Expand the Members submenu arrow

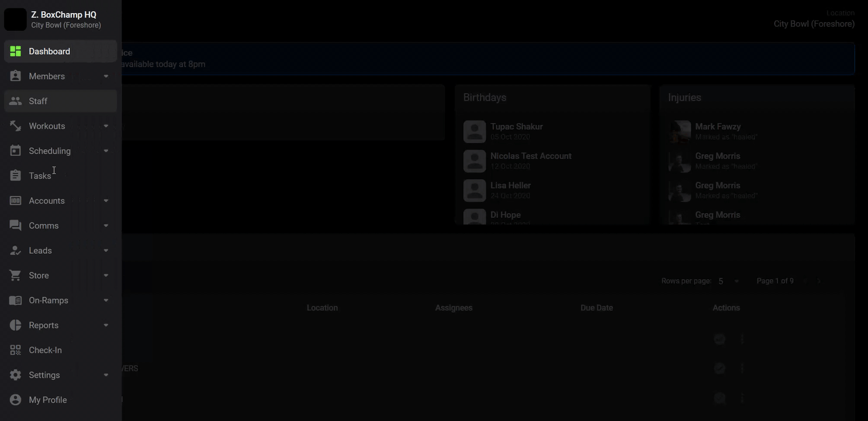click(x=106, y=76)
